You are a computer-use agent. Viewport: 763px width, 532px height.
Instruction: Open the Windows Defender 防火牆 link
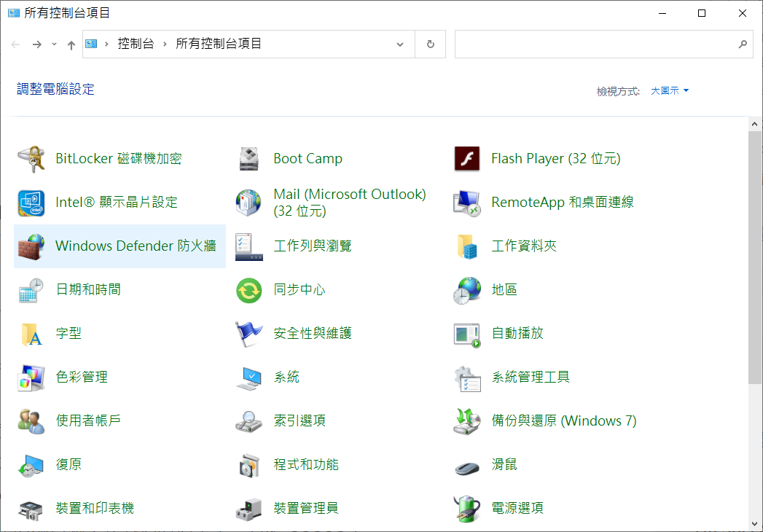pos(136,246)
